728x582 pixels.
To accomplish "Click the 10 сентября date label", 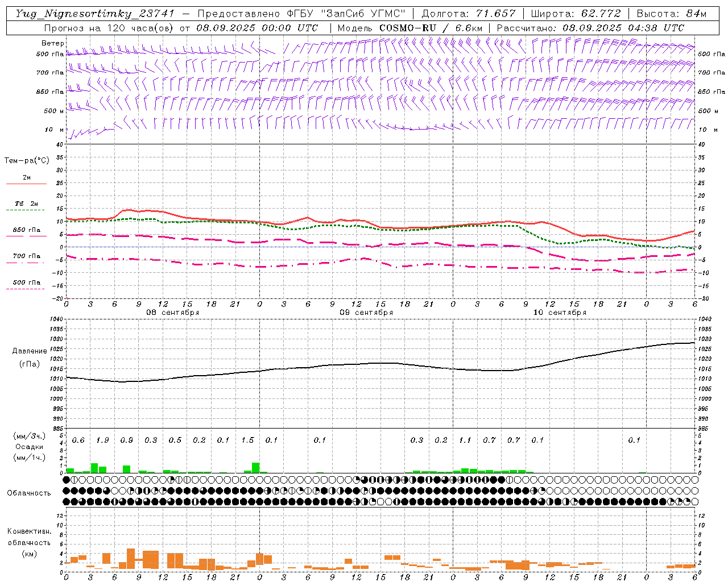I will (560, 313).
